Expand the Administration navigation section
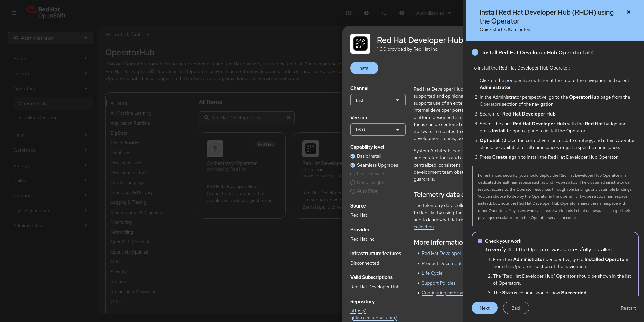644x322 pixels. (50, 226)
